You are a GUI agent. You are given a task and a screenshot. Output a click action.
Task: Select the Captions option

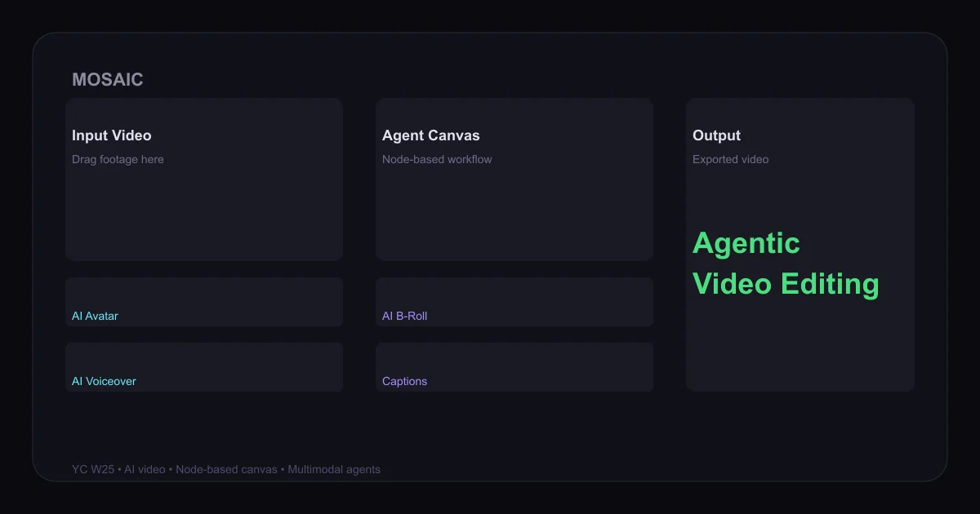514,367
